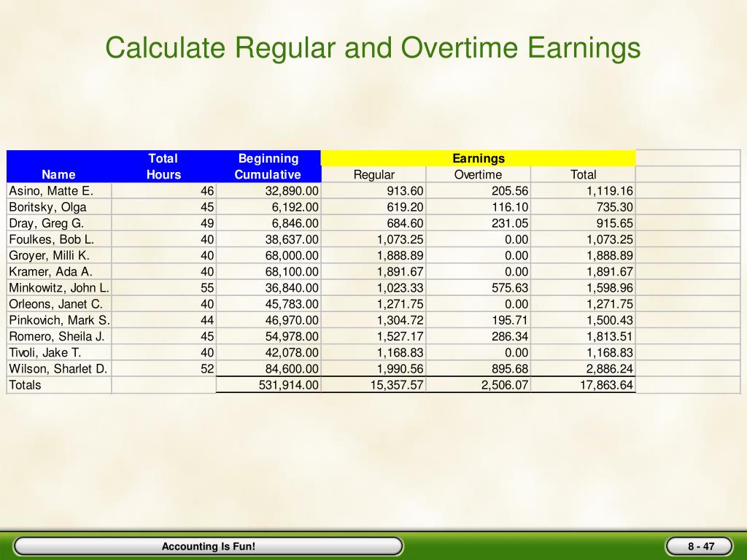Click hours value 52 for Wilson

point(207,369)
